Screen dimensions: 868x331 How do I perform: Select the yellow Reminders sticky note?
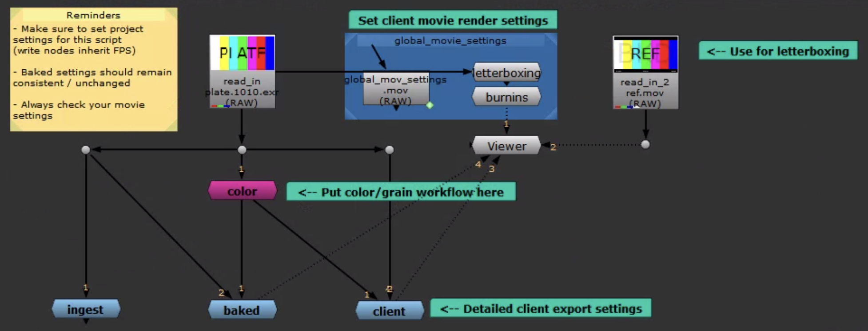click(x=93, y=69)
